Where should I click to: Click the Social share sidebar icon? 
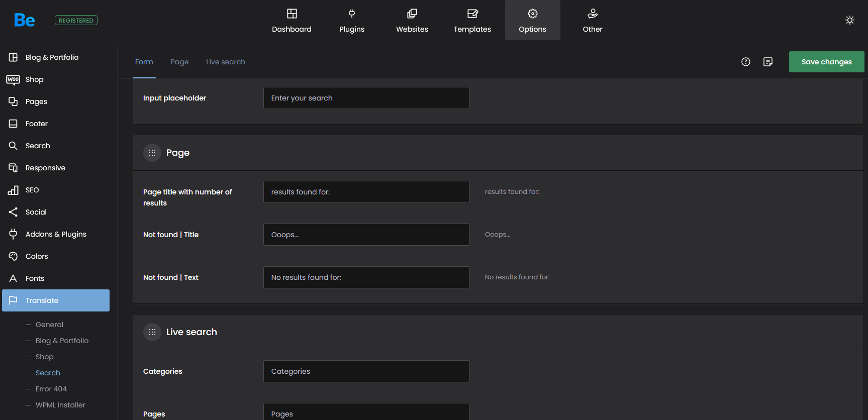coord(13,212)
